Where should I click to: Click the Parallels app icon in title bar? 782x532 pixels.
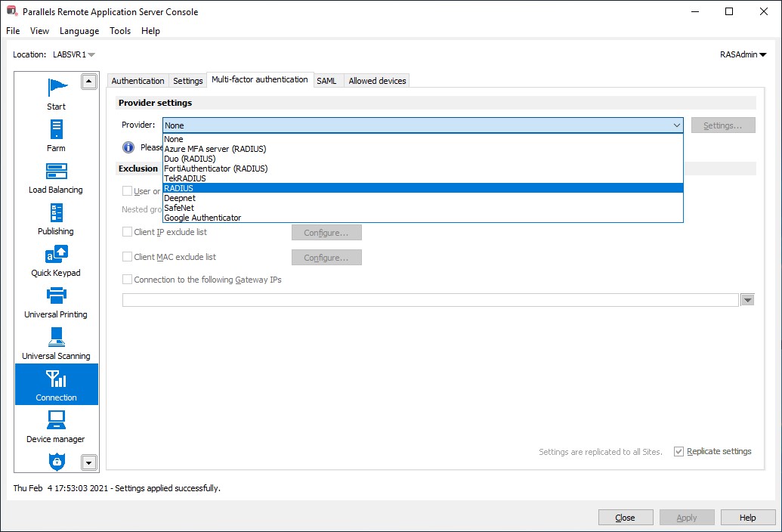coord(12,11)
